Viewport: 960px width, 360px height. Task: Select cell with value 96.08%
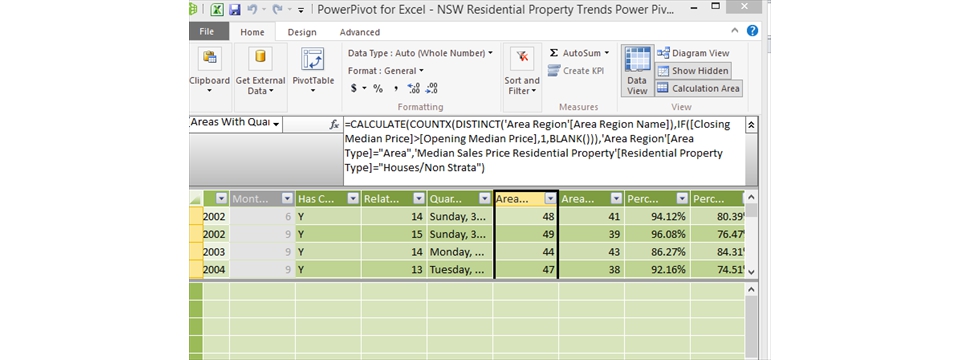pyautogui.click(x=658, y=234)
